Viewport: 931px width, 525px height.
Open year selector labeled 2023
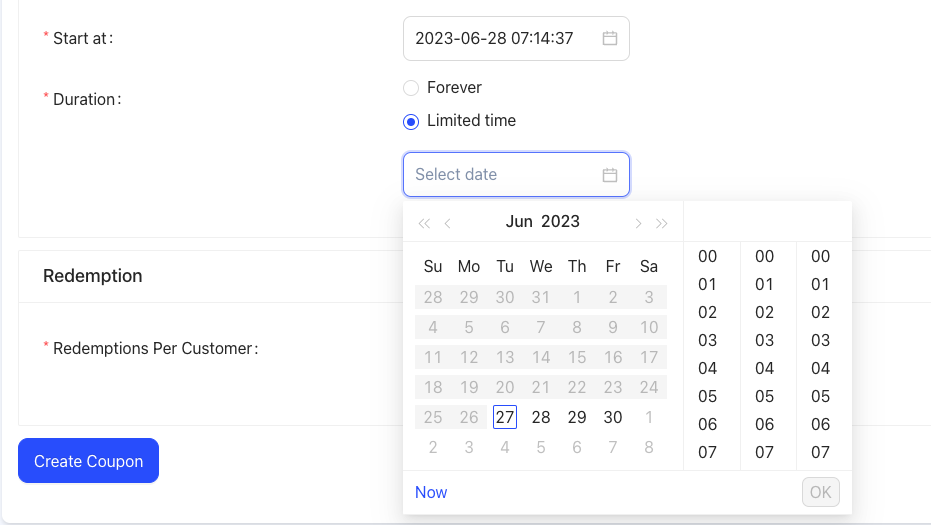pos(560,222)
